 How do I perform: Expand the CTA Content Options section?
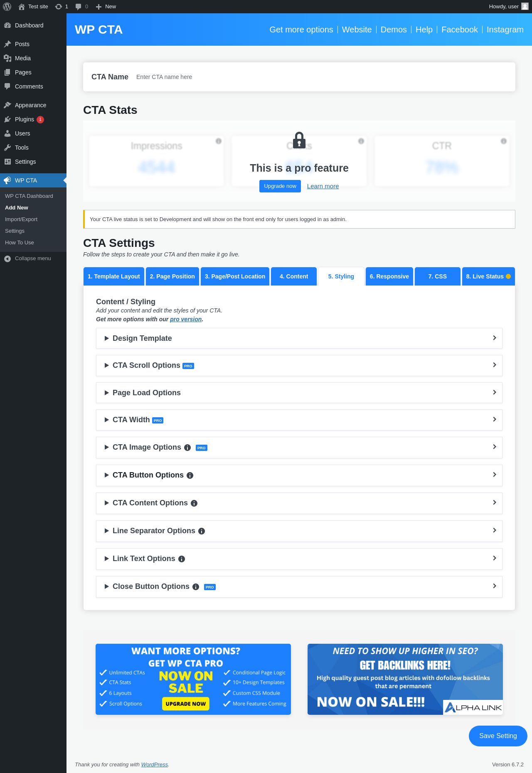[299, 503]
